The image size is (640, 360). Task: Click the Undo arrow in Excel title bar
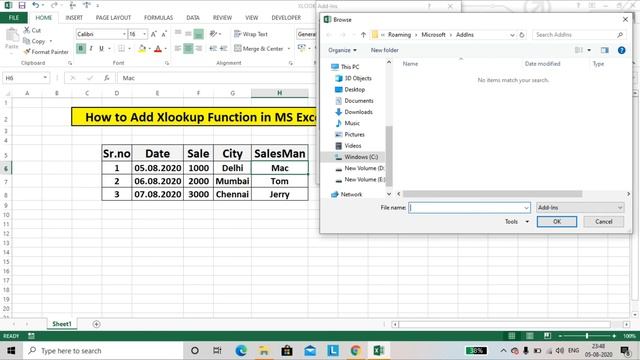36,5
